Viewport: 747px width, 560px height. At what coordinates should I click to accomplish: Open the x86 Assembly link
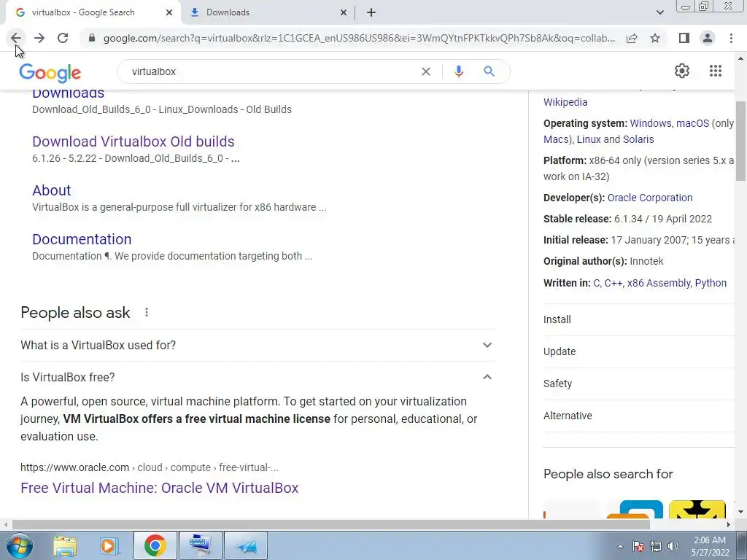click(659, 283)
